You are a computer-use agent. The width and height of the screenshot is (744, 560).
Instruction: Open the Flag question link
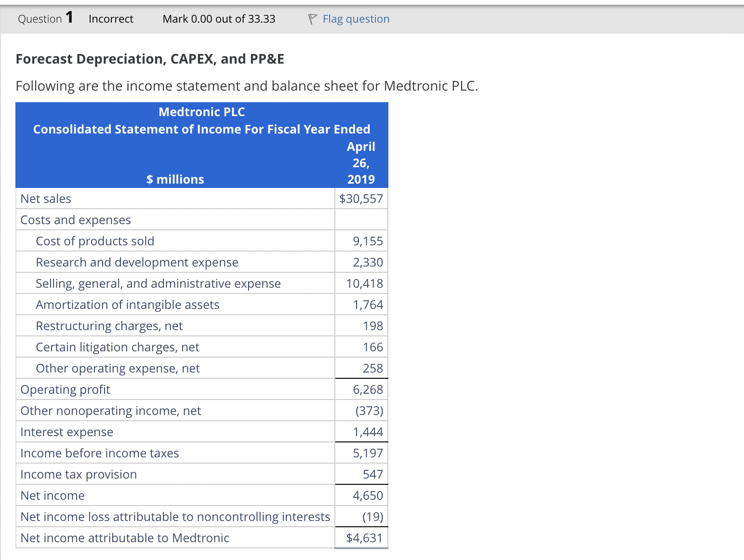356,19
